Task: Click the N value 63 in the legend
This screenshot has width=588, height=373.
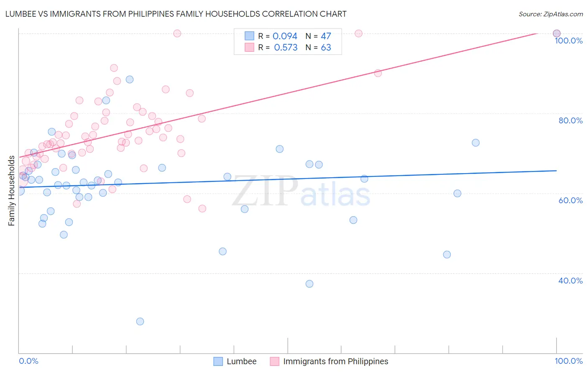Action: click(x=326, y=48)
